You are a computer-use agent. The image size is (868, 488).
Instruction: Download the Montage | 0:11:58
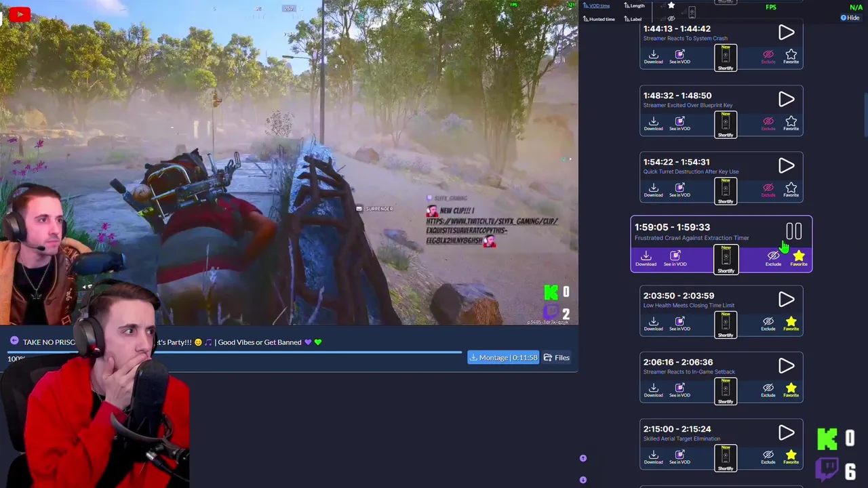click(503, 357)
